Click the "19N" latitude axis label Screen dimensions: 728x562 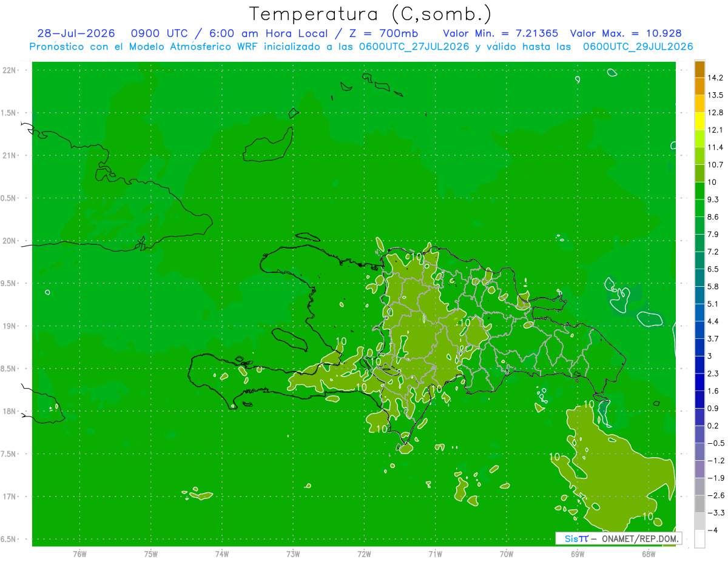click(9, 326)
